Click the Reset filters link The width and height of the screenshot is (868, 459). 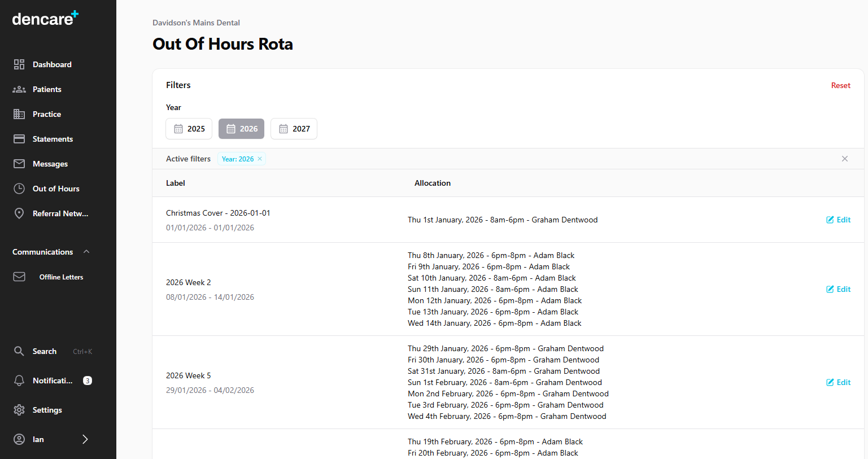[840, 85]
